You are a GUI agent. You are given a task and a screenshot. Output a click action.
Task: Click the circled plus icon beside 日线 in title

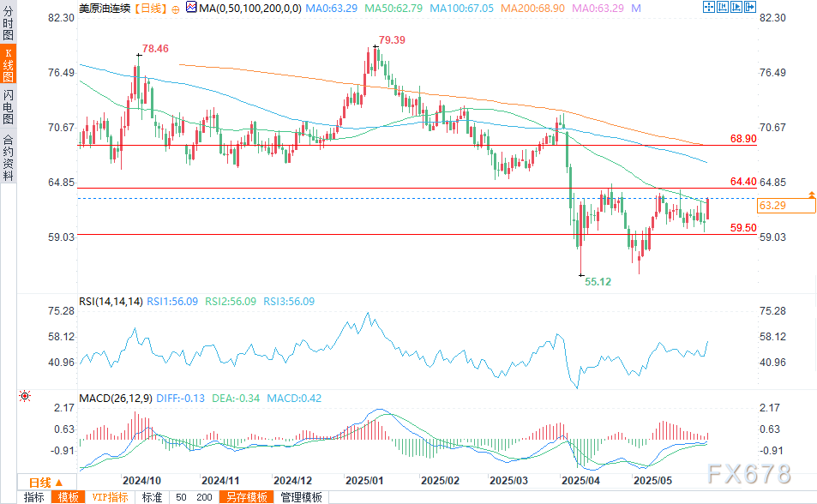175,9
